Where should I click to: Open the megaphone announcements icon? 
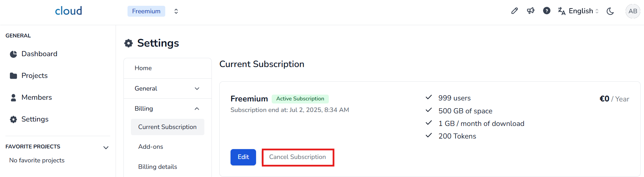[530, 11]
